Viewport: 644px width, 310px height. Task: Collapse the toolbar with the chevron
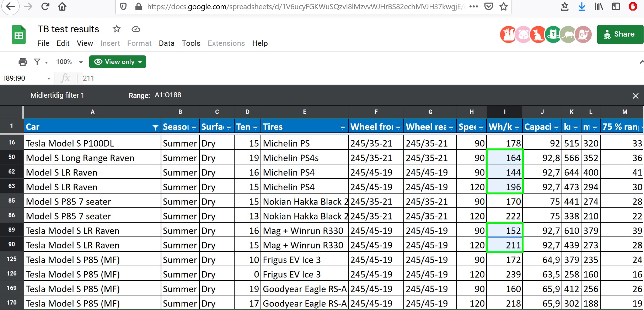(x=641, y=62)
